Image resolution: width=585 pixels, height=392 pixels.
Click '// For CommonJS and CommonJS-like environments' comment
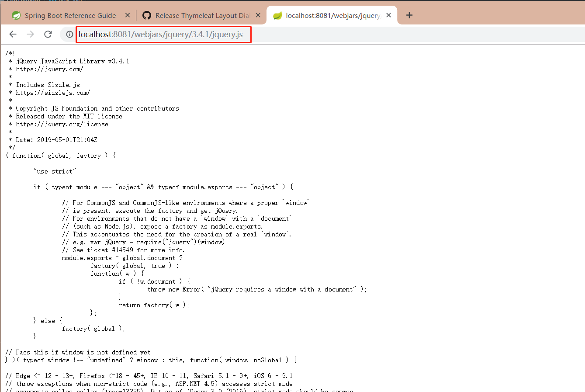[186, 203]
